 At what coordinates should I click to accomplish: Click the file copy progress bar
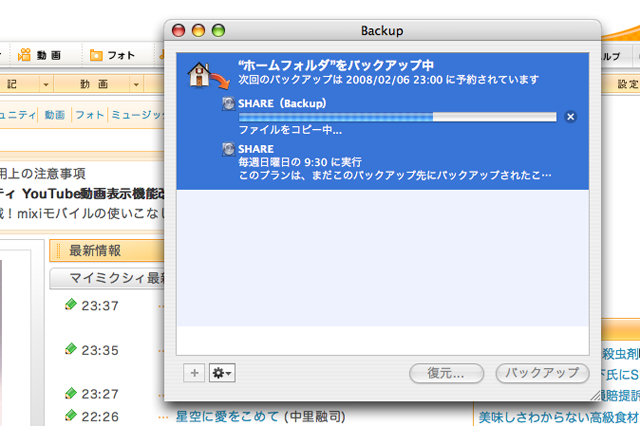[397, 117]
